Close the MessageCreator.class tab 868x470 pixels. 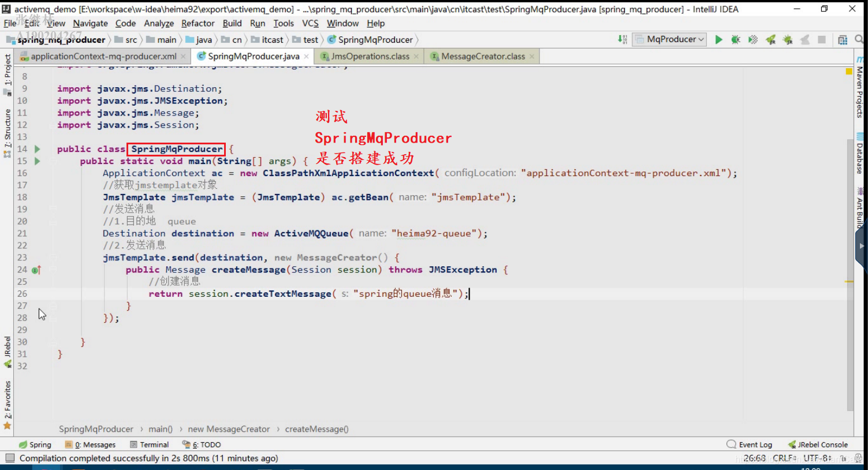[x=532, y=57]
